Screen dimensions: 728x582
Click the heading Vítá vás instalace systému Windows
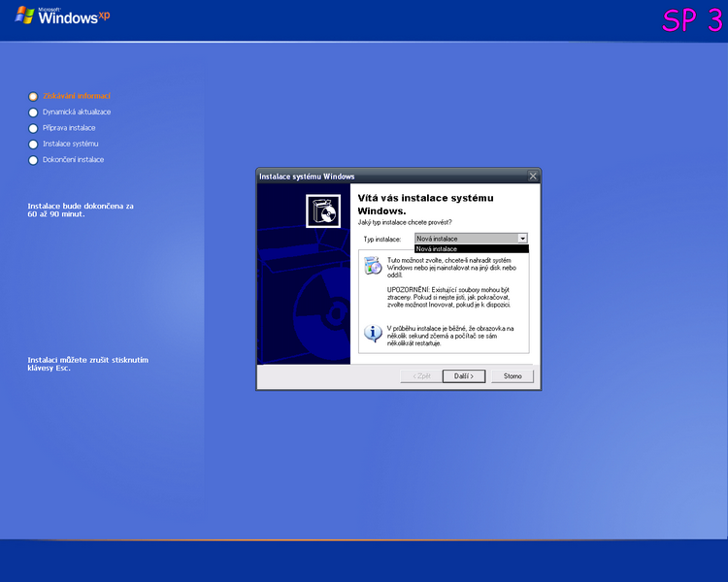click(425, 205)
